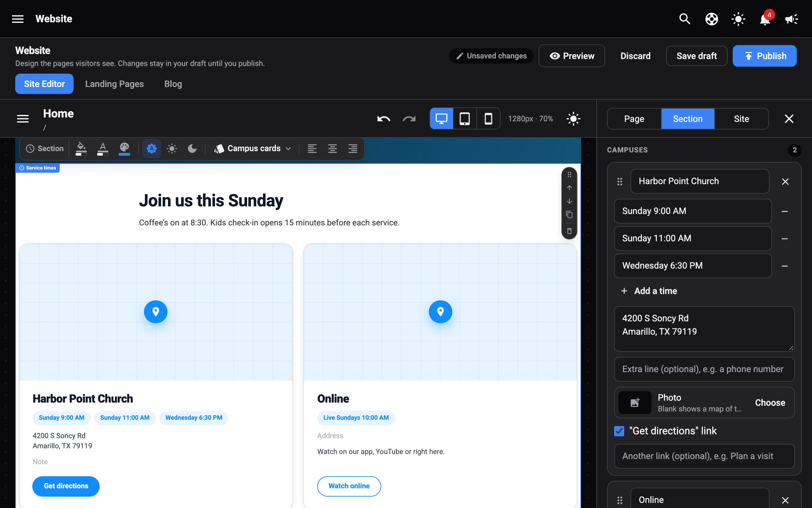This screenshot has width=812, height=508.
Task: Toggle the app theme sun icon in top bar
Action: click(x=738, y=19)
